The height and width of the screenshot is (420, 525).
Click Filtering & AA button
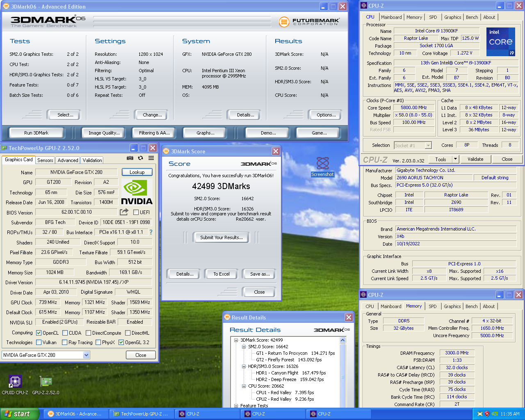[x=154, y=133]
